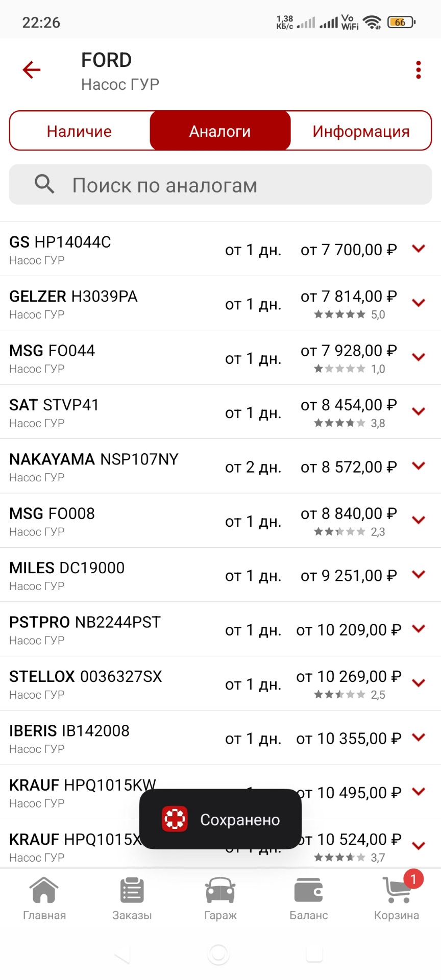Focus the Поиск по аналогам field
441x980 pixels.
pos(240,185)
